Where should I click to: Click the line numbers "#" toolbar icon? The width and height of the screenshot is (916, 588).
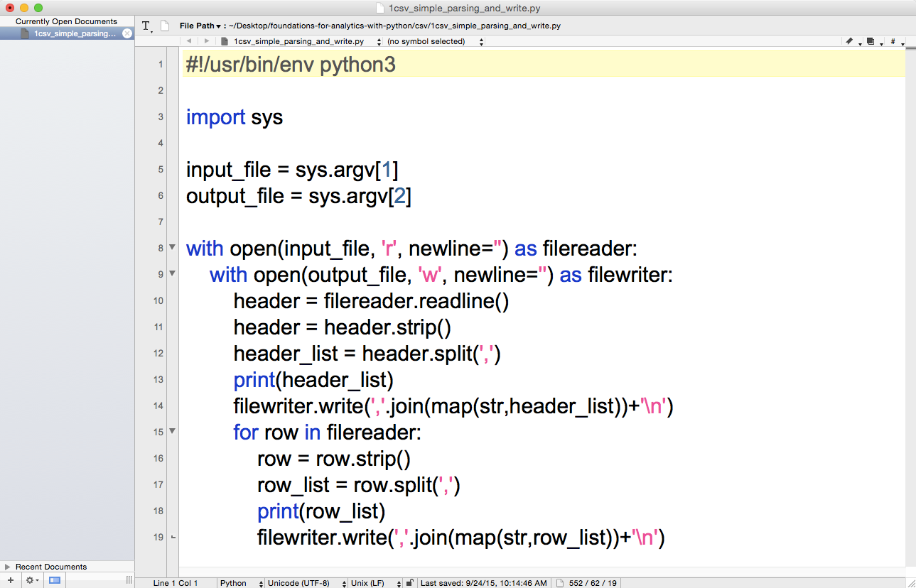pyautogui.click(x=892, y=40)
